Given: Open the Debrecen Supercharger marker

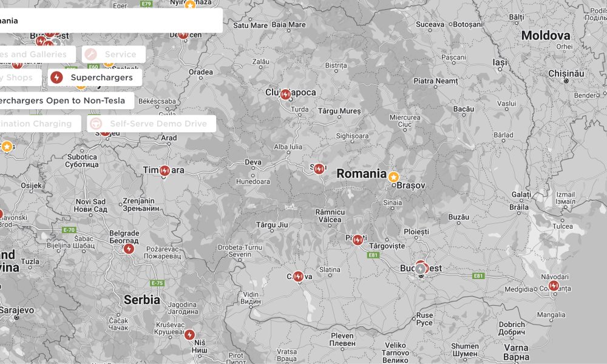Looking at the screenshot, I should (183, 35).
